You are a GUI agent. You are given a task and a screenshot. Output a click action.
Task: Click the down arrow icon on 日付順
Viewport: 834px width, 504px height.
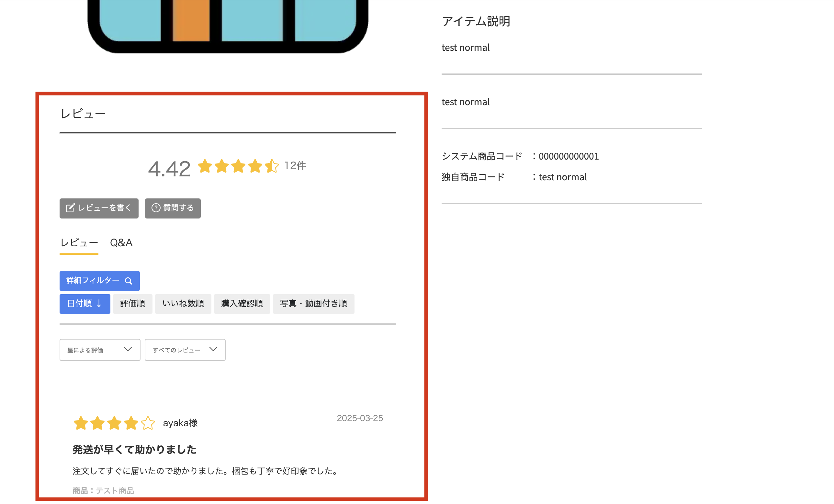point(99,304)
